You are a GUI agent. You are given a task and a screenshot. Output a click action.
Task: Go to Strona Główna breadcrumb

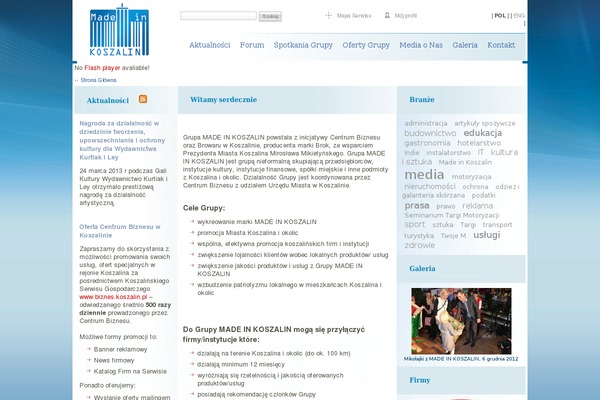98,80
